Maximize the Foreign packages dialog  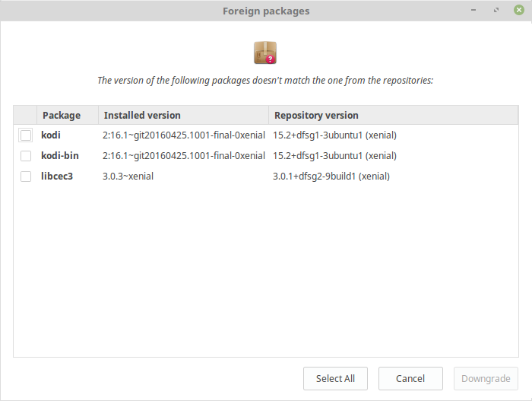(496, 11)
